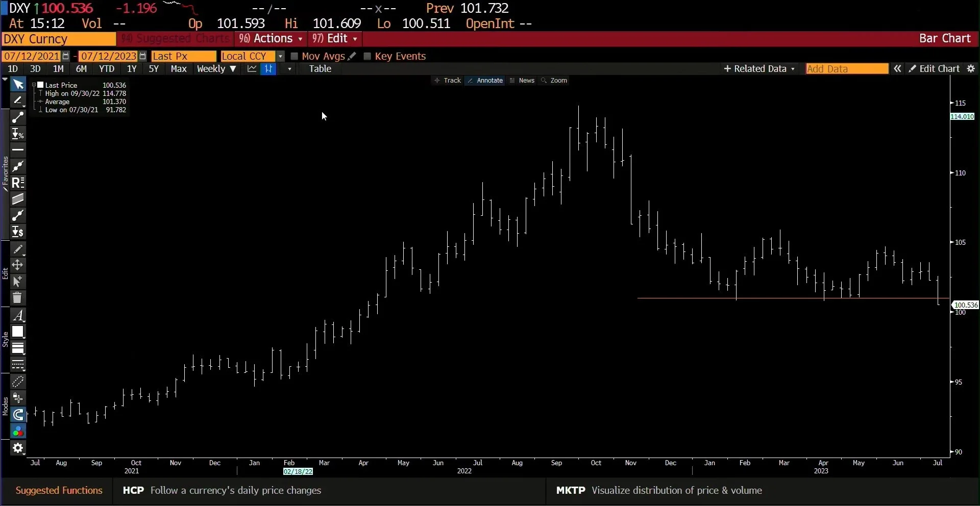The height and width of the screenshot is (506, 980).
Task: Select the horizontal line tool
Action: 18,150
